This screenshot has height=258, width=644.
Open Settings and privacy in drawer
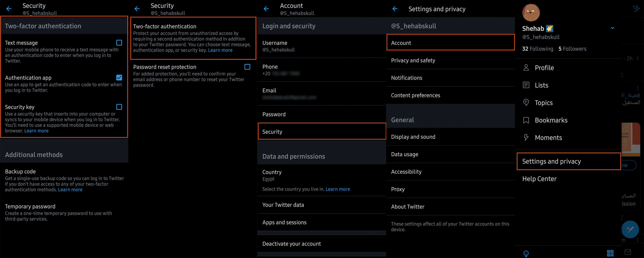551,162
